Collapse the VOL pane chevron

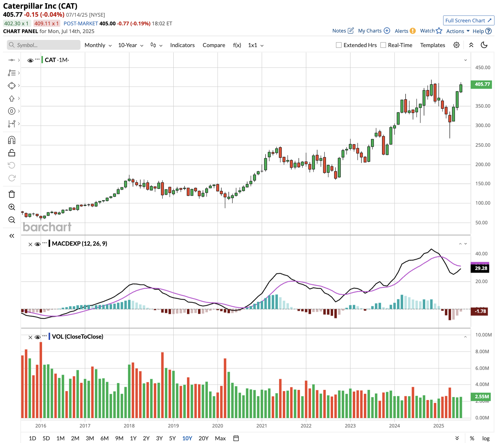[465, 337]
